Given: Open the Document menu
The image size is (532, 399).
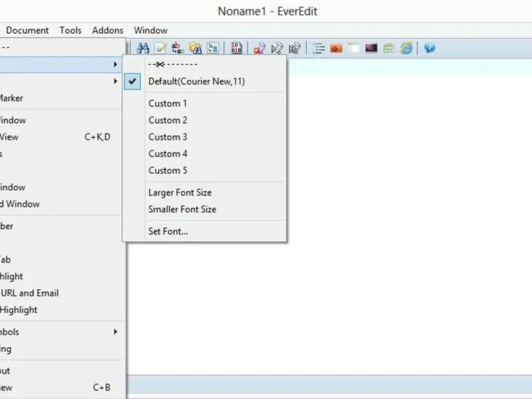Looking at the screenshot, I should point(27,31).
